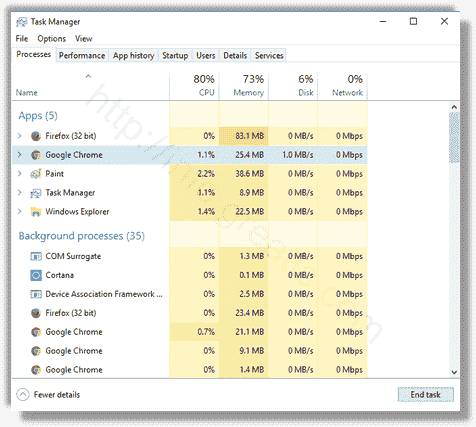Click Cortana 0.1 MB memory value
Screen dimensions: 476x427
252,275
